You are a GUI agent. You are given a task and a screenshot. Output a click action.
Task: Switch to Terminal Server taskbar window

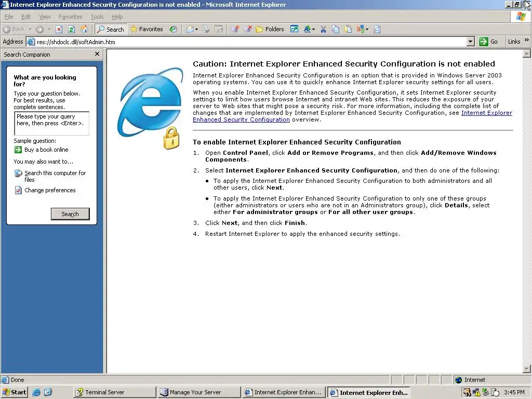[114, 392]
